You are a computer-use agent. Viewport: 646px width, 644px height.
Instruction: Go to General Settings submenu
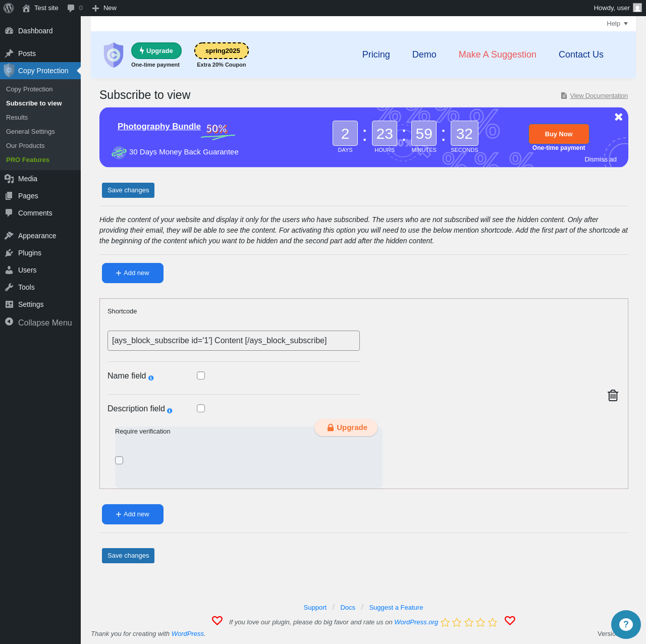click(x=30, y=131)
